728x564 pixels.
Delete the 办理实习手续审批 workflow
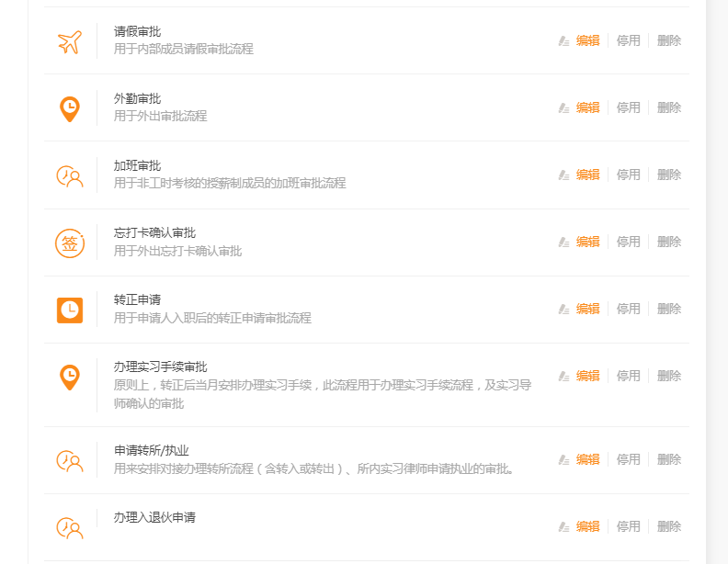click(x=669, y=376)
